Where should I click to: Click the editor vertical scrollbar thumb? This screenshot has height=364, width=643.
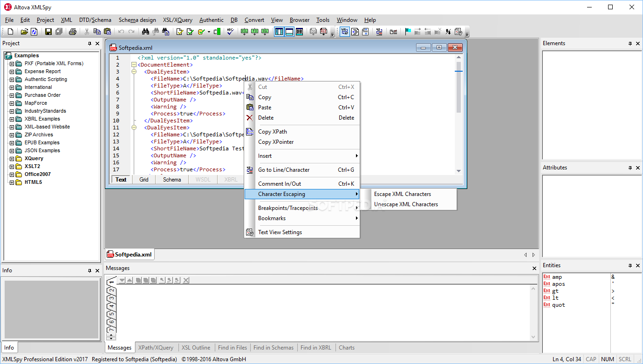458,87
